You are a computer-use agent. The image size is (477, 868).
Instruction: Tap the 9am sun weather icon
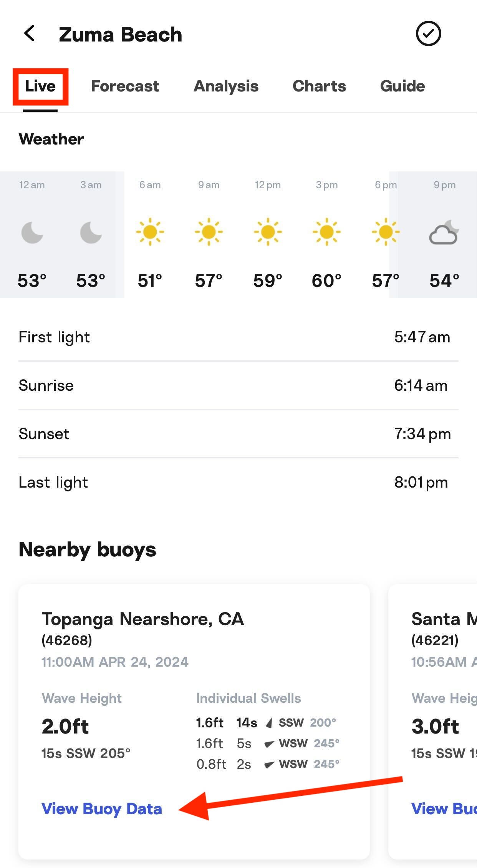[209, 232]
